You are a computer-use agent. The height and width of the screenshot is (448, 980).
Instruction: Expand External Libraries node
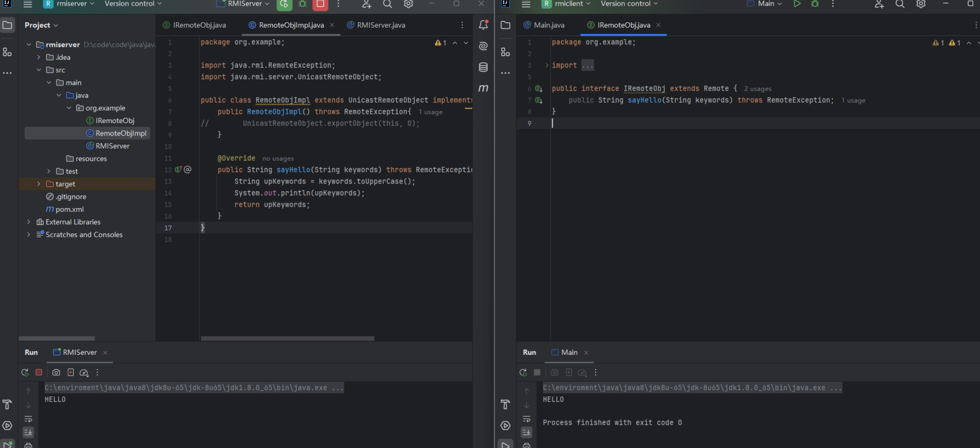point(29,222)
